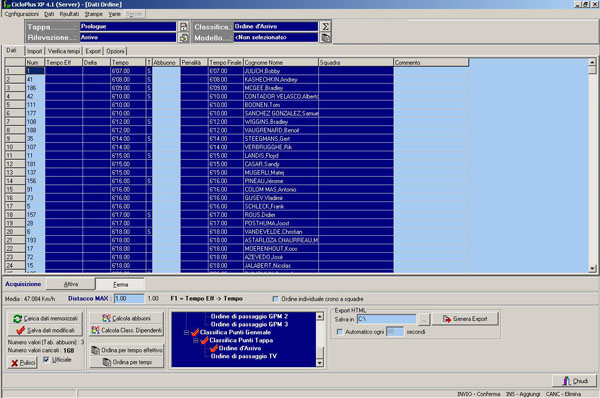
Task: Select the Rilevazione Arrivo combo box
Action: click(x=128, y=38)
